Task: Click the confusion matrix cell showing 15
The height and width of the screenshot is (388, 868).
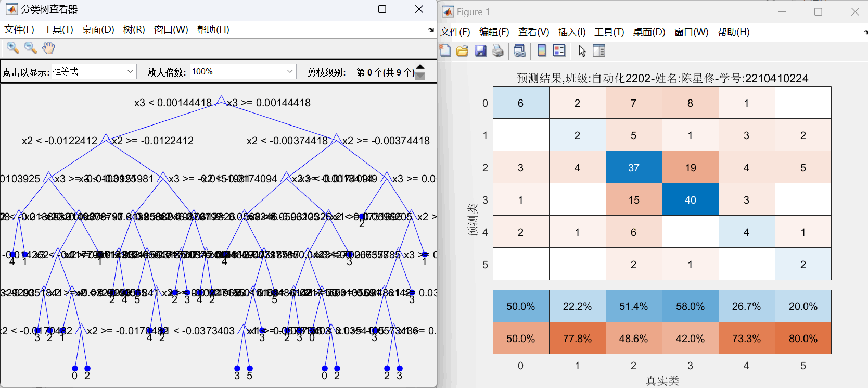Action: click(634, 200)
